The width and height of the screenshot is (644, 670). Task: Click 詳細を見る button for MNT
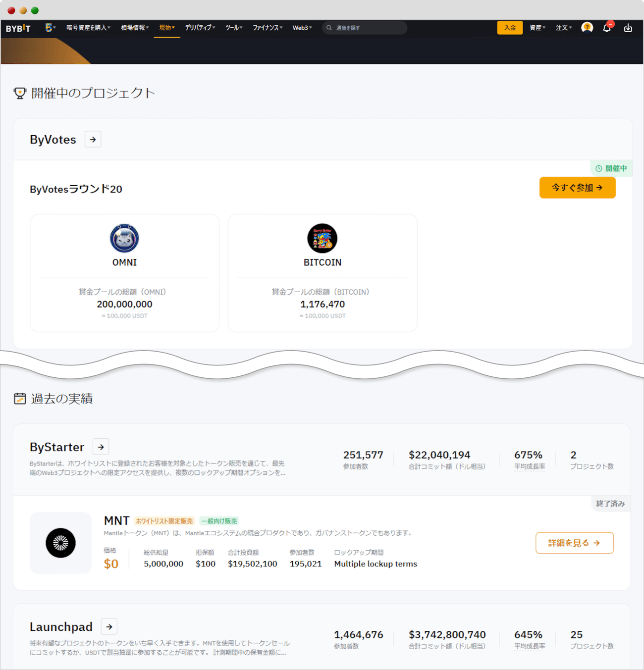(x=575, y=543)
